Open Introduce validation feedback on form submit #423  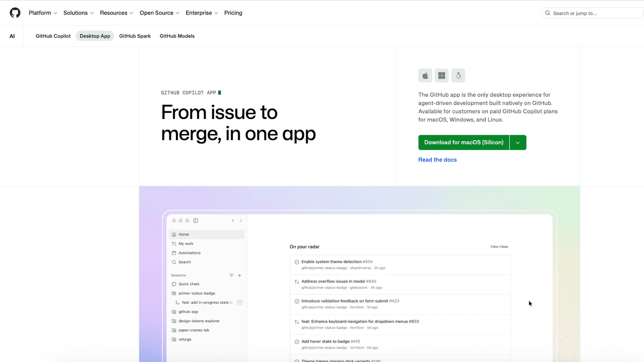pos(350,301)
